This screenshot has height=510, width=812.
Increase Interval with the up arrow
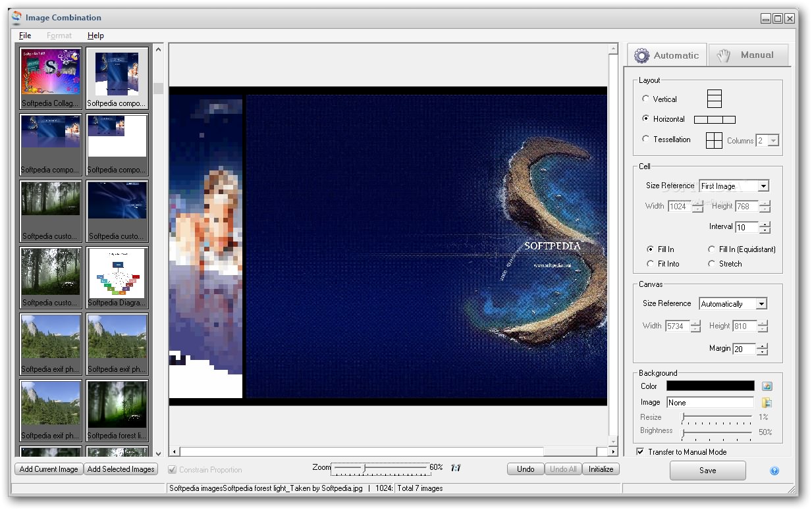click(765, 224)
